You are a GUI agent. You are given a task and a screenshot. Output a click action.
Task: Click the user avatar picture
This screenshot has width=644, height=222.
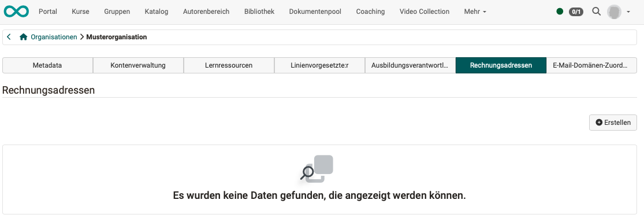614,12
